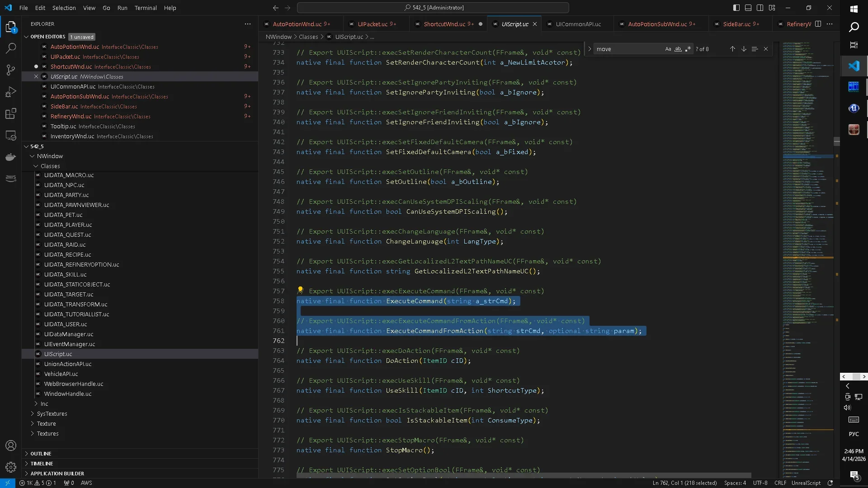This screenshot has height=488, width=868.
Task: Toggle the primary side bar layout button
Action: pyautogui.click(x=736, y=8)
